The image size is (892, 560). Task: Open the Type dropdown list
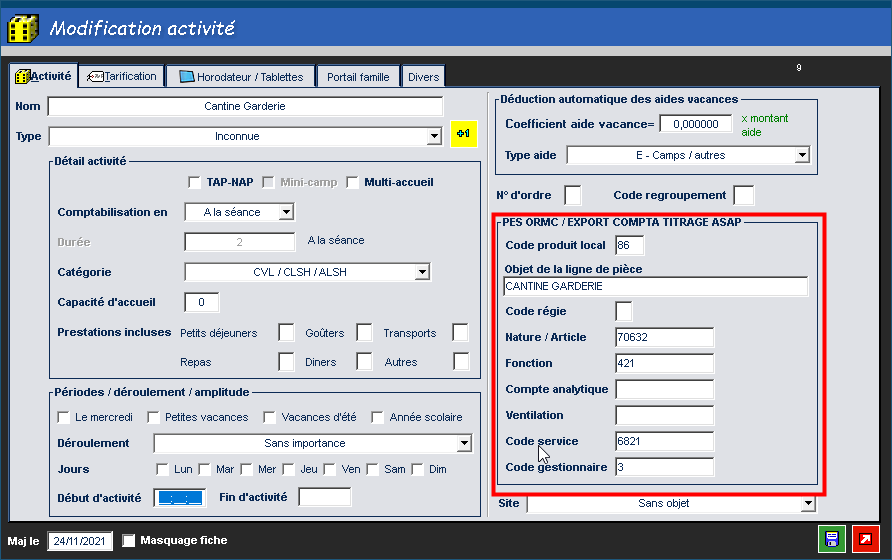(434, 136)
